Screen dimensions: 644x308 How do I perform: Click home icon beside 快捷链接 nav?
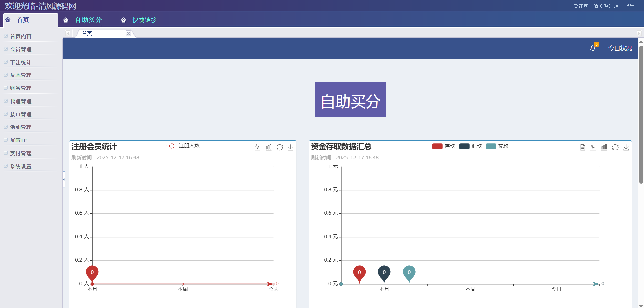point(123,20)
